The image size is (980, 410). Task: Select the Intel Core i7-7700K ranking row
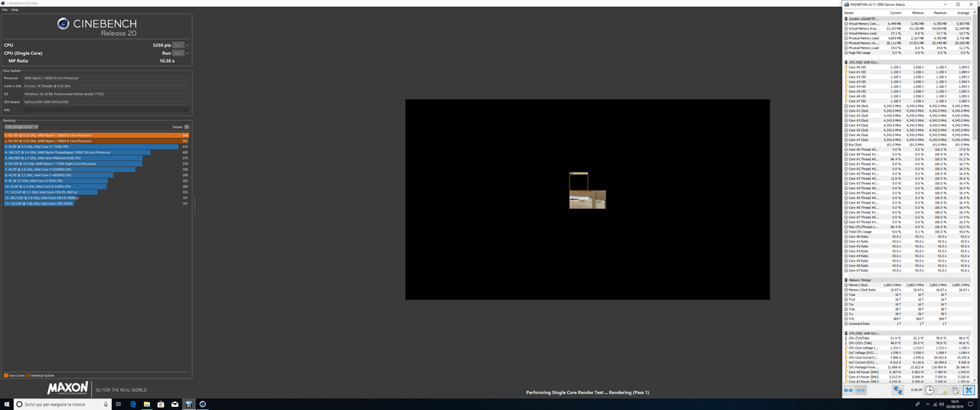tap(96, 147)
